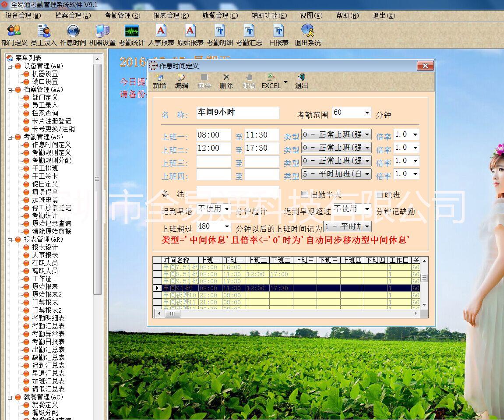This screenshot has height=420, width=504.
Task: Open the 帮助 menu
Action: pos(348,15)
